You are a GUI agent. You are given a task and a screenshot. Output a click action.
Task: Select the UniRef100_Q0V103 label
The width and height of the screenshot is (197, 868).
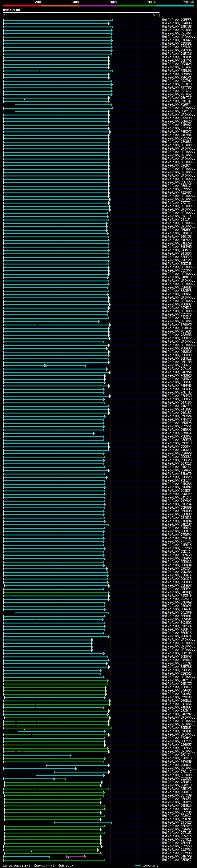point(177,369)
